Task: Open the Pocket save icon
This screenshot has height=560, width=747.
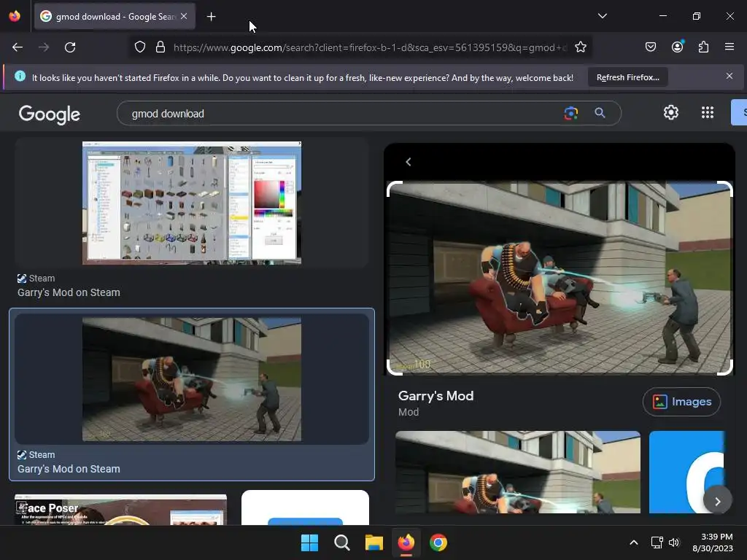Action: point(650,47)
